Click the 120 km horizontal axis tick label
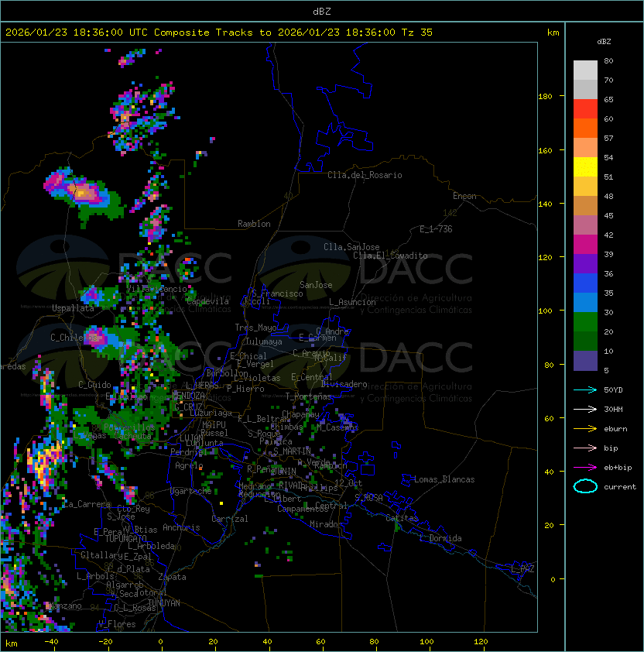The height and width of the screenshot is (652, 644). 481,642
